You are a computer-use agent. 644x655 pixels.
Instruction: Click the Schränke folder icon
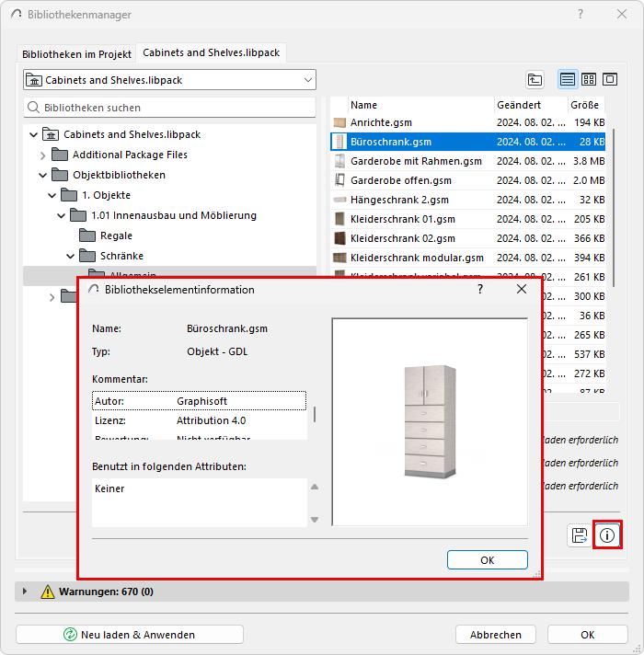[x=87, y=255]
